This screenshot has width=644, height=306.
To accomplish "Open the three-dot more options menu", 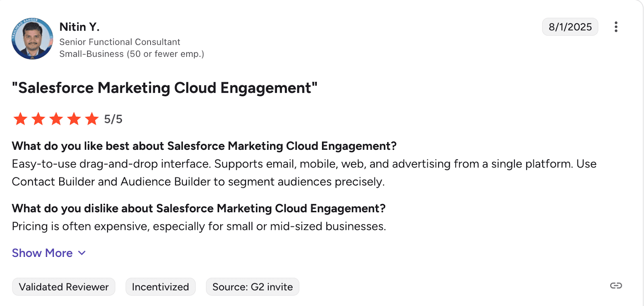I will click(616, 27).
